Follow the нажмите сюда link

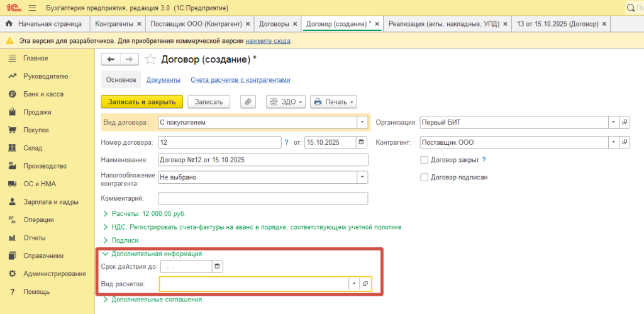[x=268, y=41]
